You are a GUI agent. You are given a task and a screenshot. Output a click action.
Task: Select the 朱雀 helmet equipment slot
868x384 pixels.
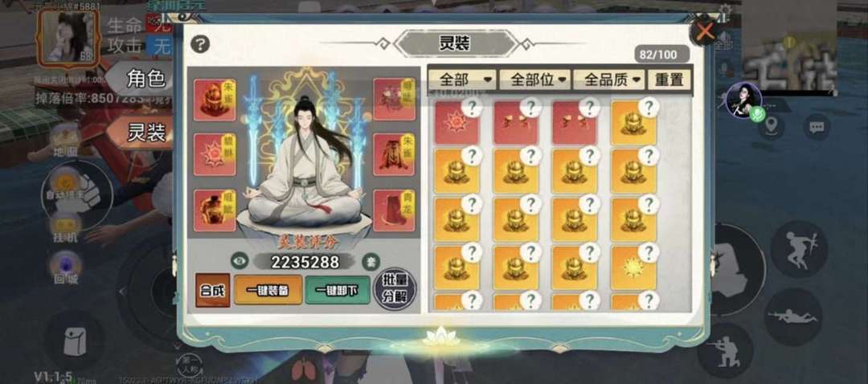pos(215,100)
